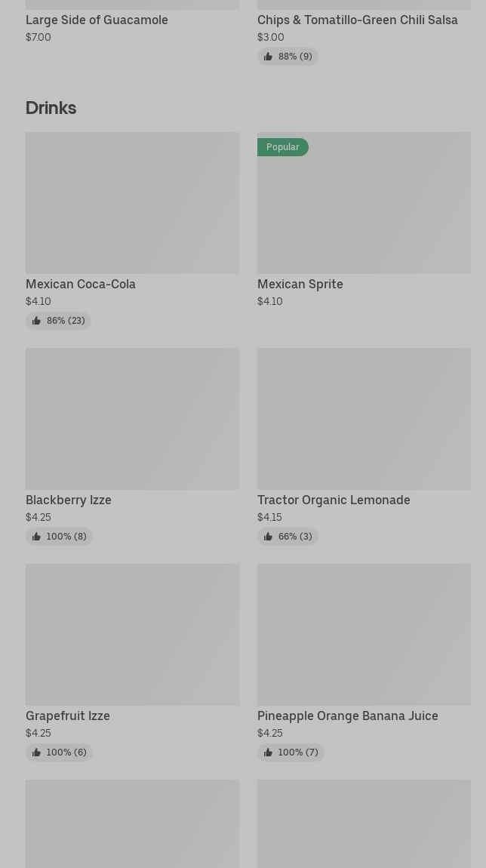Open Chips & Tomatillo-Green Chili Salsa item
Image resolution: width=486 pixels, height=868 pixels.
[x=357, y=20]
